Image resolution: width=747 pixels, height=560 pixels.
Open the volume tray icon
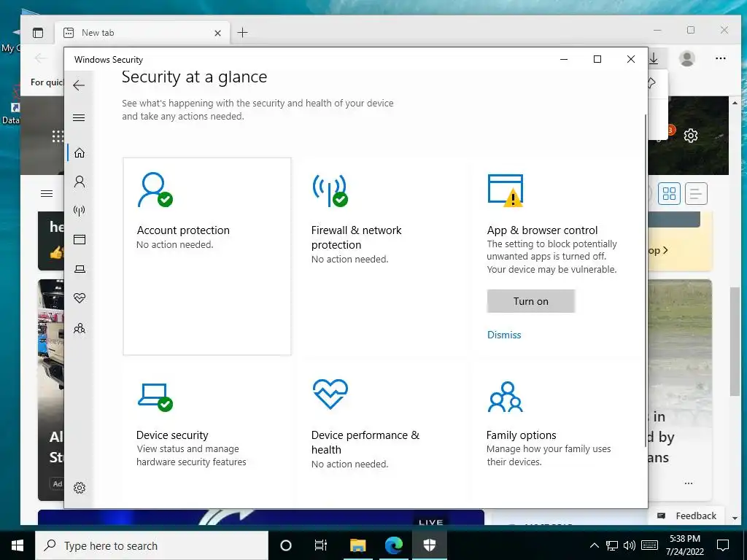coord(630,545)
